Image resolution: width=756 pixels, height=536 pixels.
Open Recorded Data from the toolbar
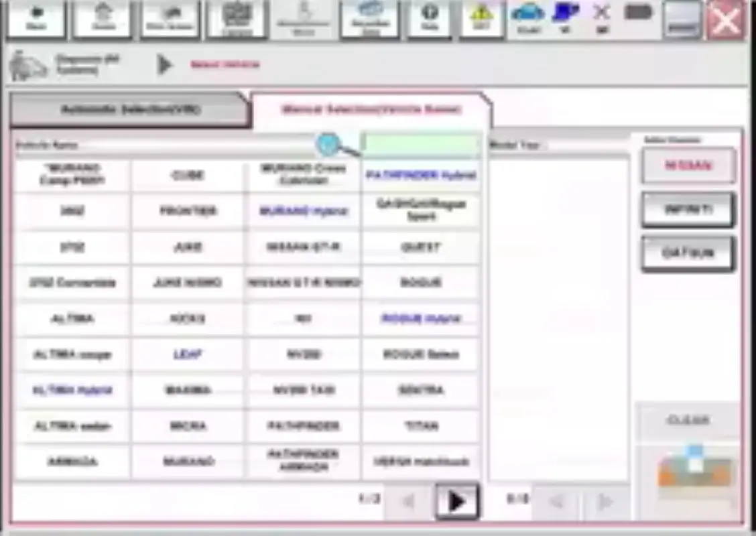tap(369, 19)
